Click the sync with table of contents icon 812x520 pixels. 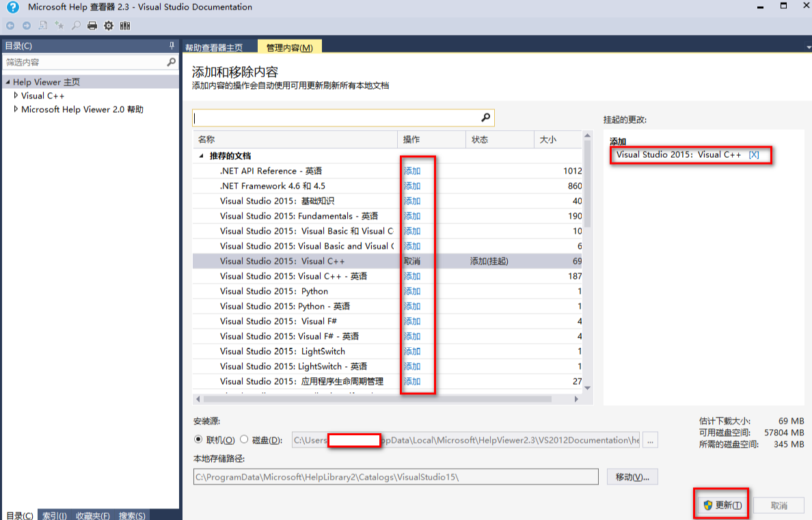click(x=43, y=25)
